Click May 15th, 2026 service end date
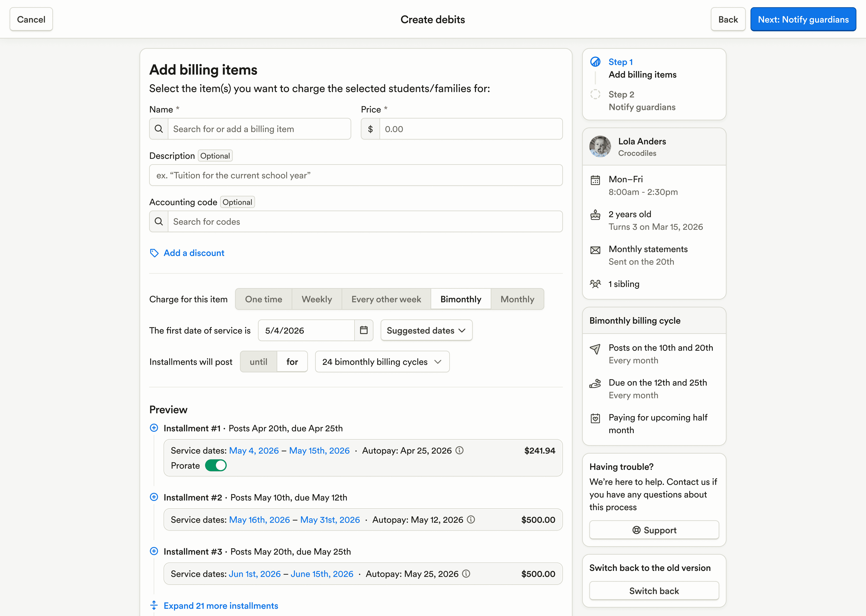Screen dimensions: 866x616 [319, 450]
